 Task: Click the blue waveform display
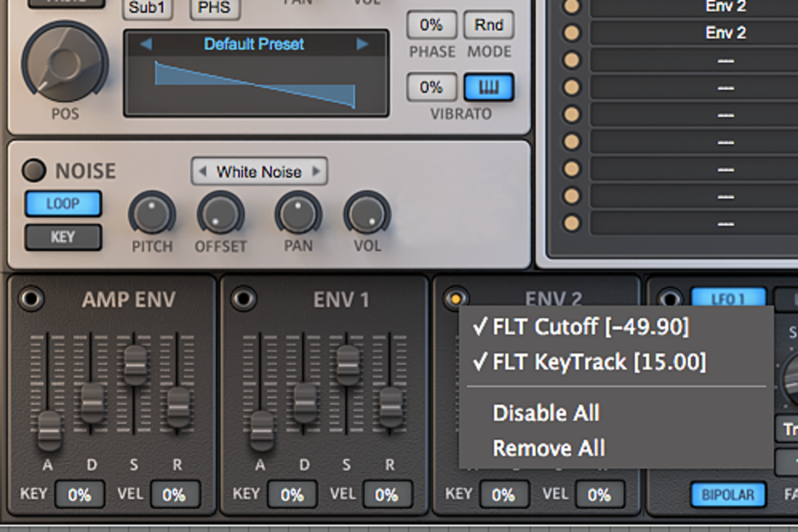[256, 85]
